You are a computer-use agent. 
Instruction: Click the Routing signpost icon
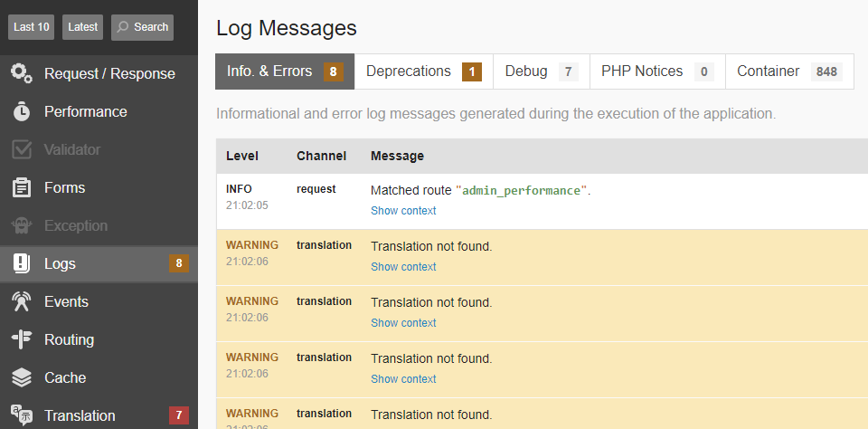click(22, 339)
